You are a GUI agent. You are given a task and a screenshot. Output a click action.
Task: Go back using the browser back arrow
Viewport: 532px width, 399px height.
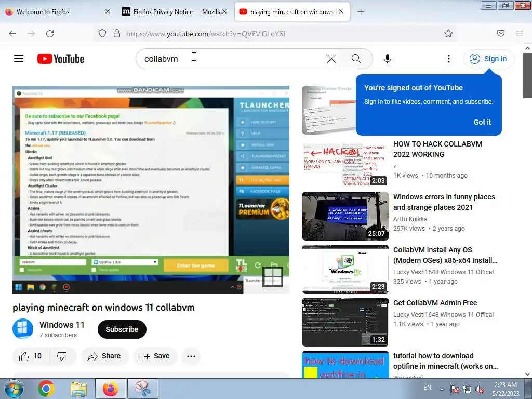[x=12, y=34]
